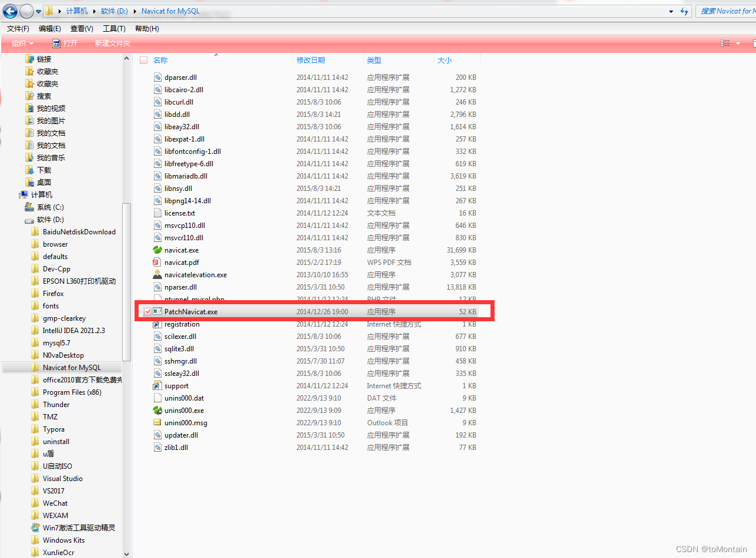
Task: Click the dparser.dll file icon
Action: pos(157,78)
